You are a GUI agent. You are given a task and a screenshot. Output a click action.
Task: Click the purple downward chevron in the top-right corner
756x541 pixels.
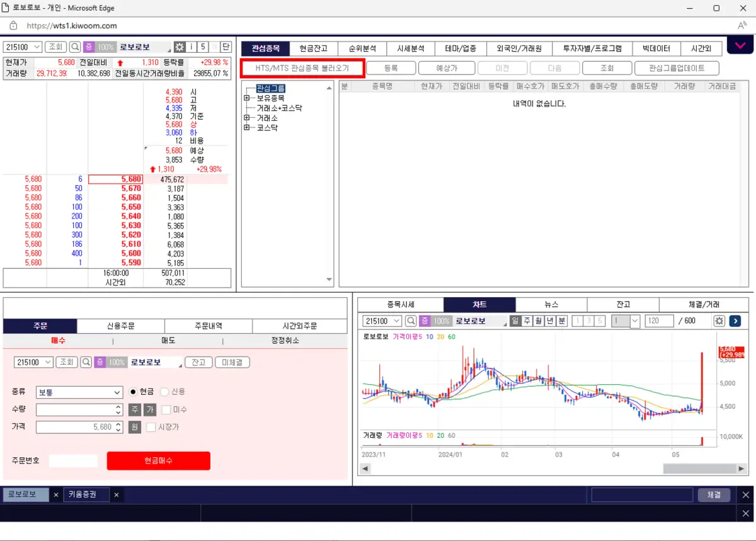740,45
